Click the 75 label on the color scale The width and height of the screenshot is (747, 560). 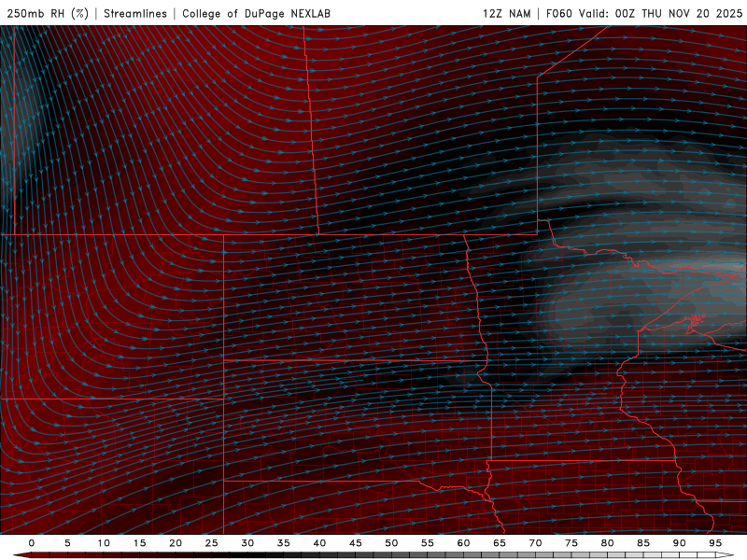(x=571, y=543)
